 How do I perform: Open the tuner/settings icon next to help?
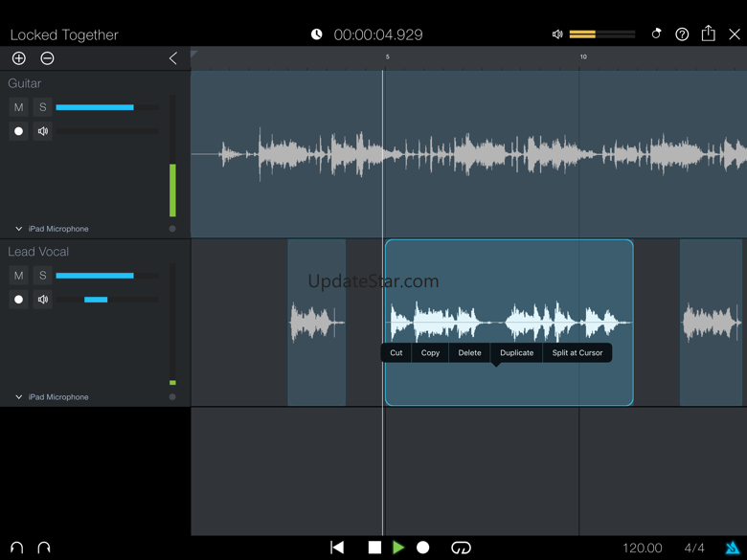tap(656, 34)
